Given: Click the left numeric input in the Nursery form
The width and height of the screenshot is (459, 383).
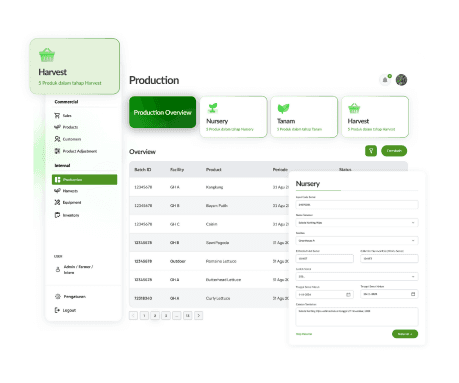Looking at the screenshot, I should coord(325,258).
